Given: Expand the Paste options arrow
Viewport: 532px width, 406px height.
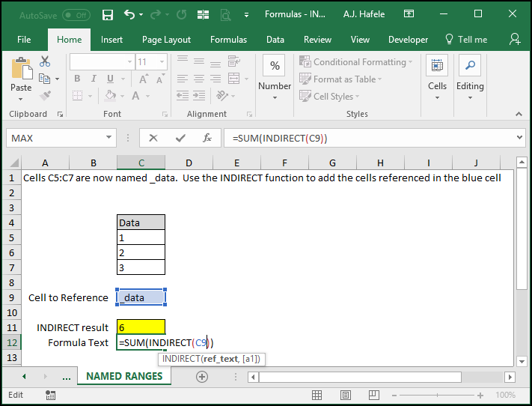Looking at the screenshot, I should coord(21,99).
